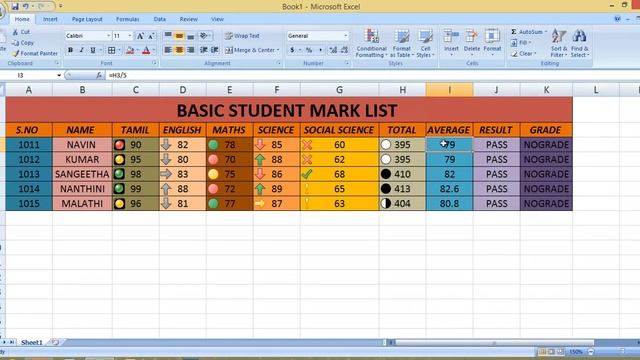Select the BASIC STUDENT MARK LIST title cell
640x360 pixels.
point(289,110)
